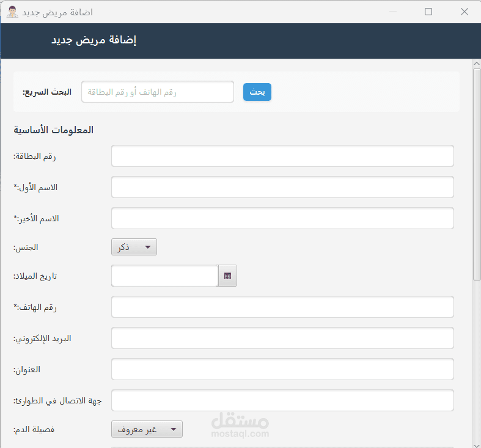
Task: Click the scrollbar up arrow
Action: (477, 64)
